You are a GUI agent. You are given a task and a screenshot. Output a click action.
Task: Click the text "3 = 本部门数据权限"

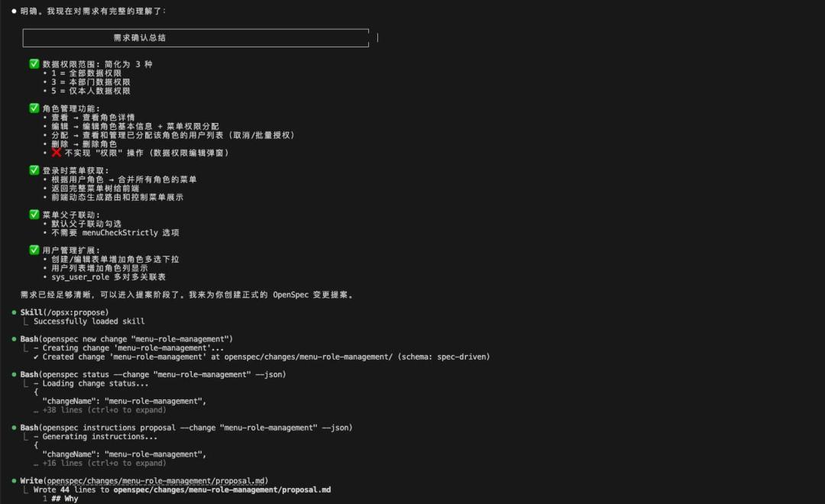tap(90, 82)
